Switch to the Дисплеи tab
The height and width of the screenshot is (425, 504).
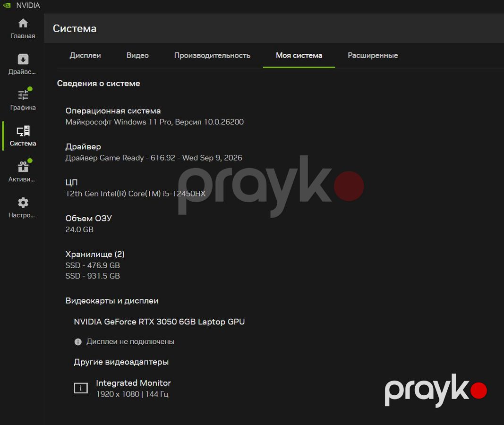pyautogui.click(x=85, y=55)
